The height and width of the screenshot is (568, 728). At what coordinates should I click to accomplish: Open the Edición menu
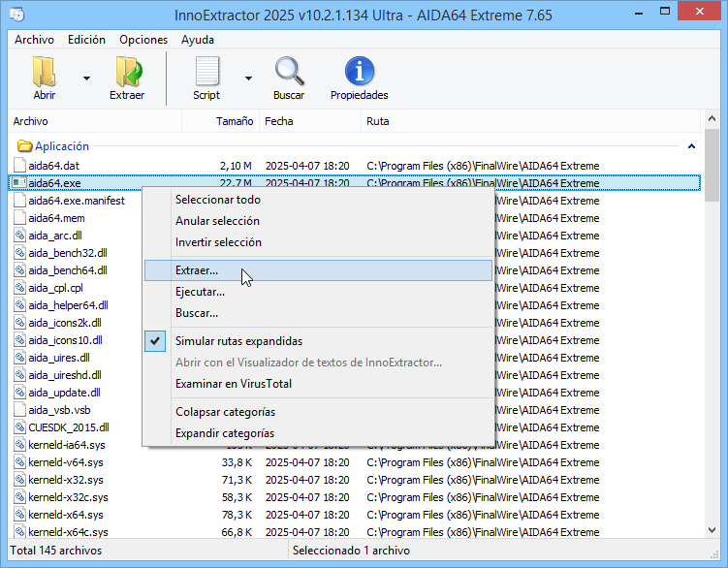click(87, 40)
